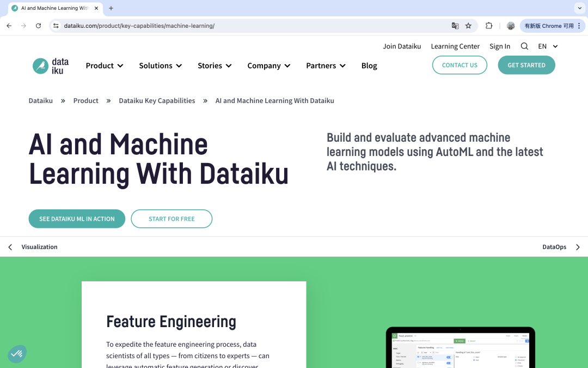Open the site search magnifier icon
Image resolution: width=588 pixels, height=368 pixels.
(524, 46)
